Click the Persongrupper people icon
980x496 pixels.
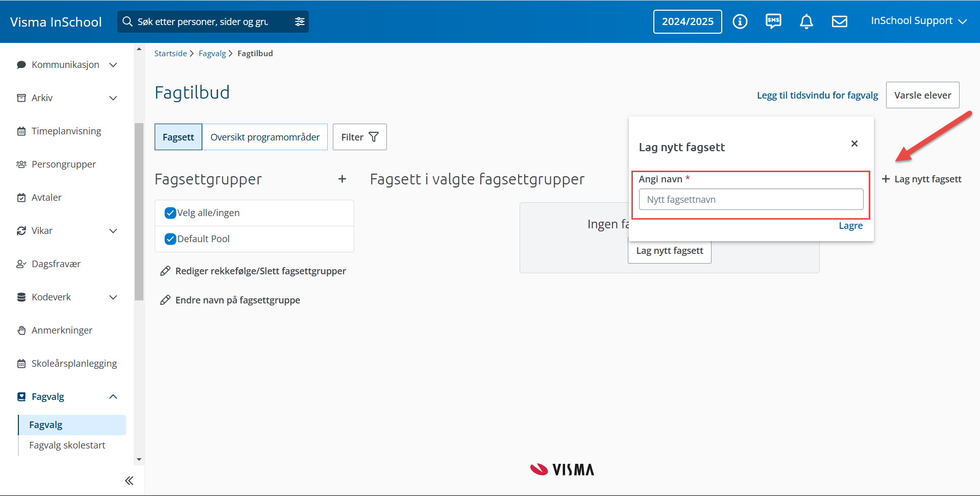[21, 164]
